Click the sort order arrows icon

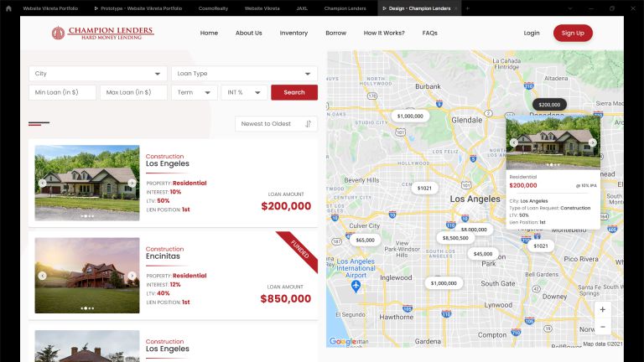click(x=308, y=124)
